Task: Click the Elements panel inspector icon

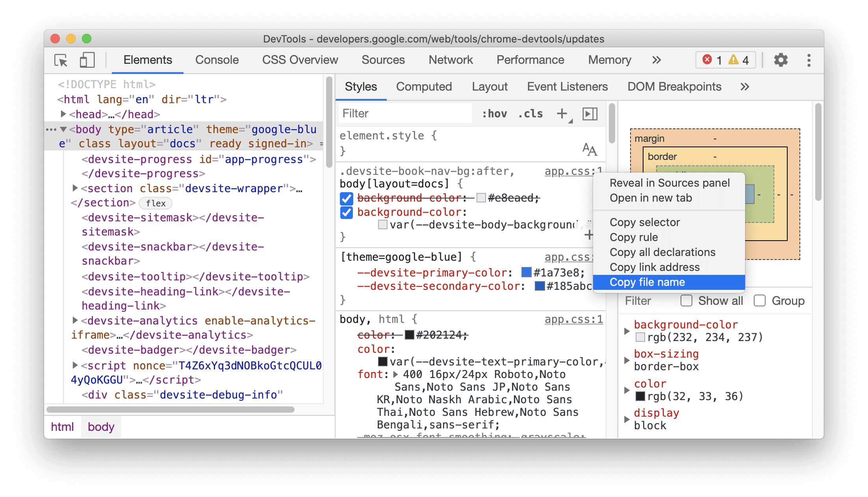Action: coord(62,59)
